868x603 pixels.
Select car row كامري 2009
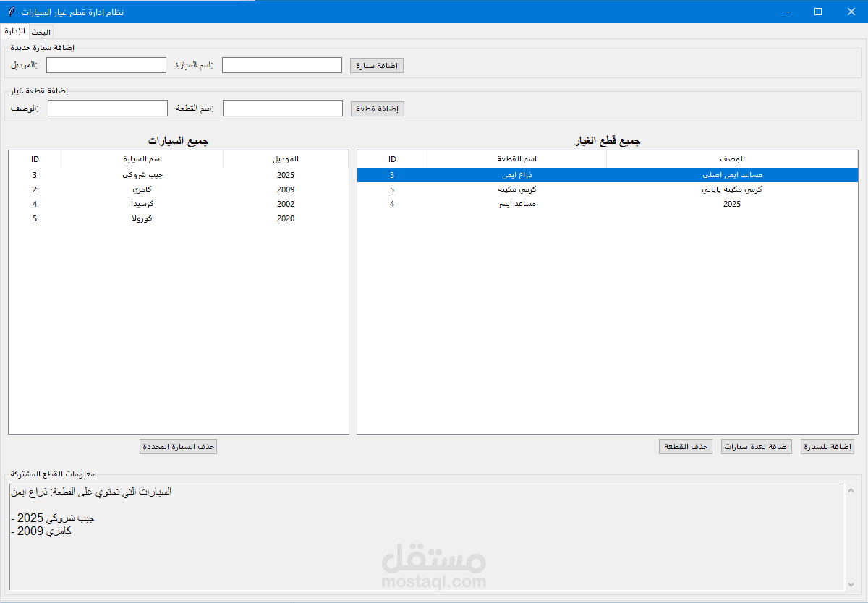tap(179, 189)
